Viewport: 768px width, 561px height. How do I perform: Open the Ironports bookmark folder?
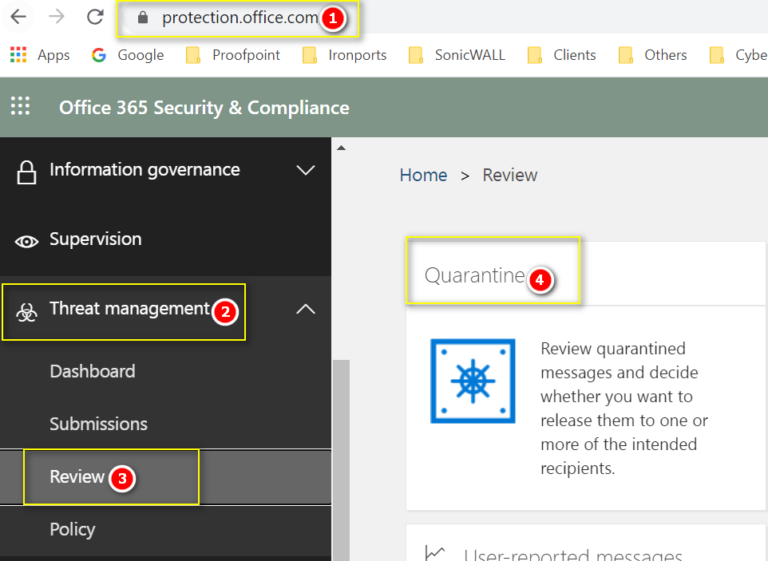[x=344, y=55]
